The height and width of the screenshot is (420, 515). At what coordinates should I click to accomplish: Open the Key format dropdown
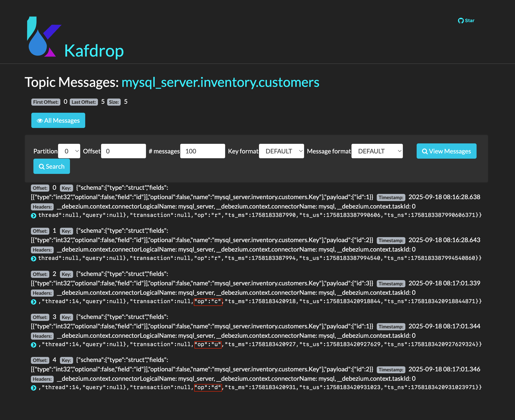tap(281, 151)
